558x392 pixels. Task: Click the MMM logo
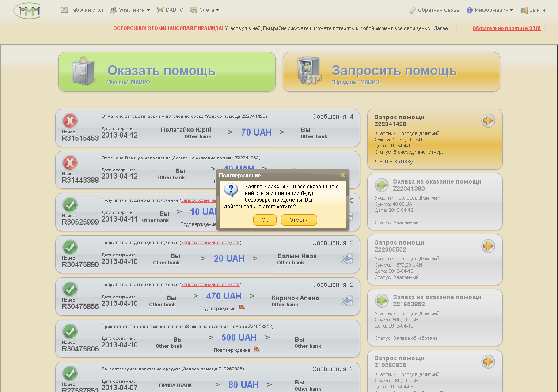tap(27, 10)
